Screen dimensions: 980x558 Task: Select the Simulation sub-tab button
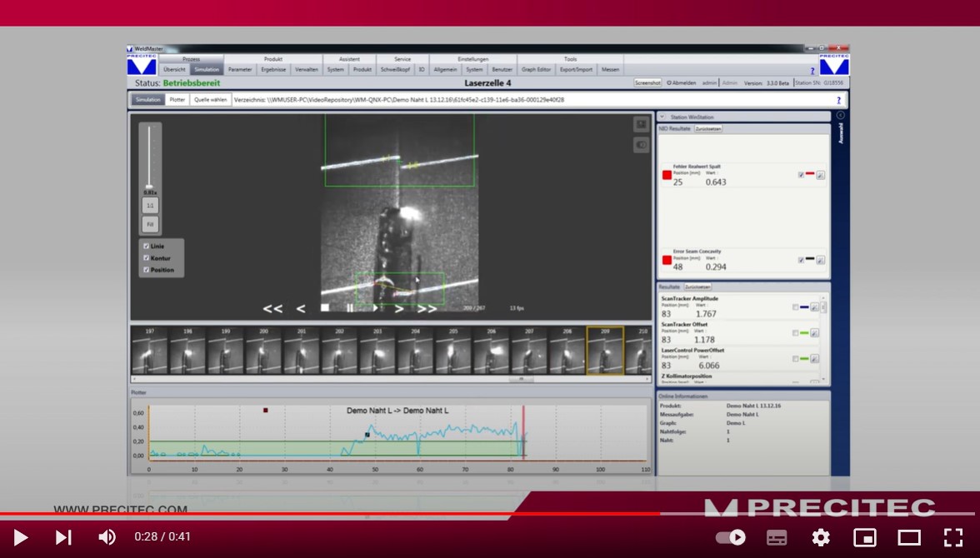(x=148, y=99)
